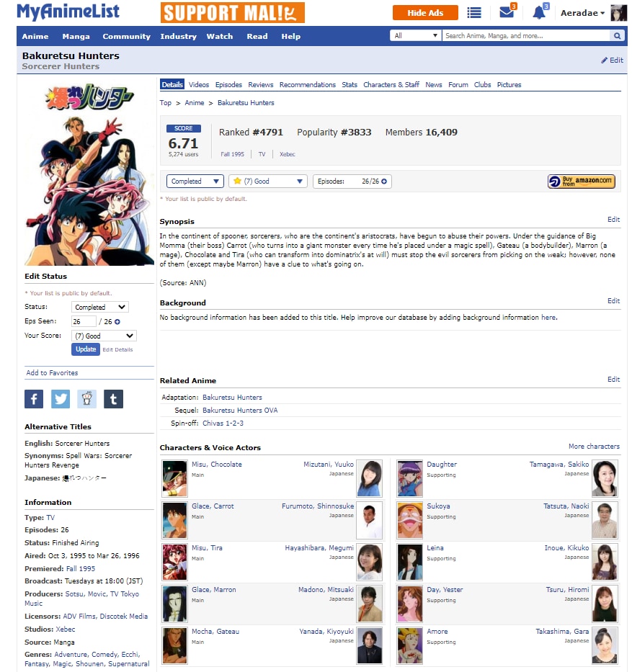
Task: Open Misu, Tira character thumbnail
Action: (174, 562)
